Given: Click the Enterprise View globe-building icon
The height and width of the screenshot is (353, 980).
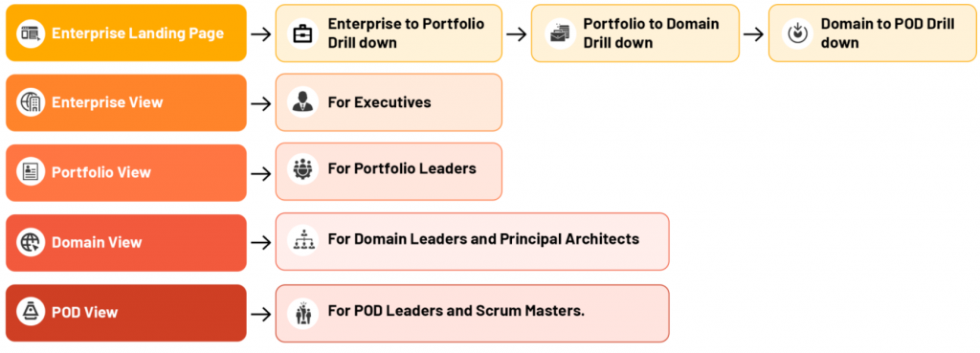Looking at the screenshot, I should [31, 103].
